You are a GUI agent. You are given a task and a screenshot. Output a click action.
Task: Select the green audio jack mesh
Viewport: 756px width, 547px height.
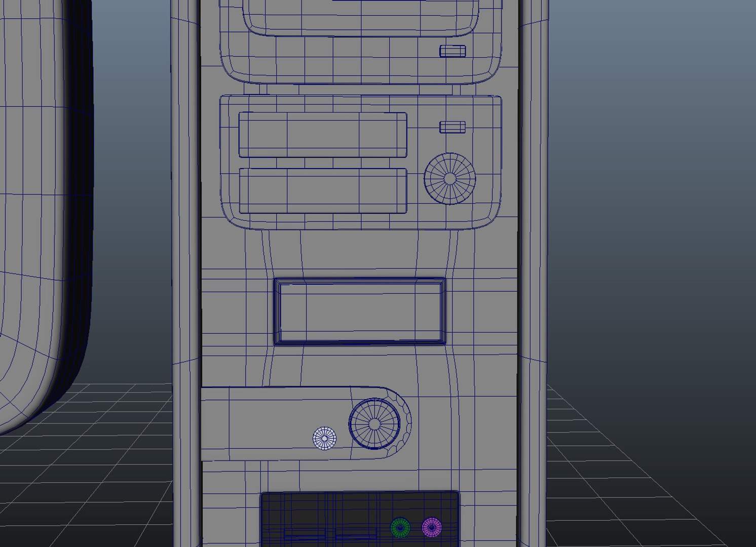[400, 528]
